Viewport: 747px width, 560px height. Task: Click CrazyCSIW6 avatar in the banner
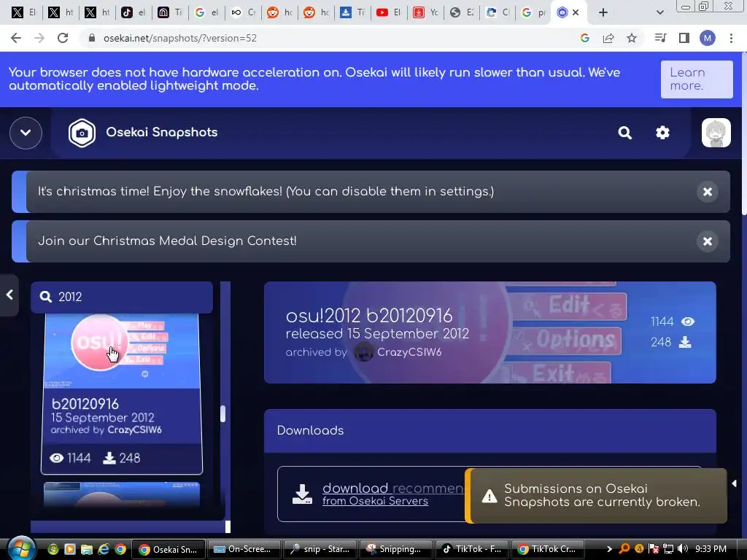coord(364,352)
